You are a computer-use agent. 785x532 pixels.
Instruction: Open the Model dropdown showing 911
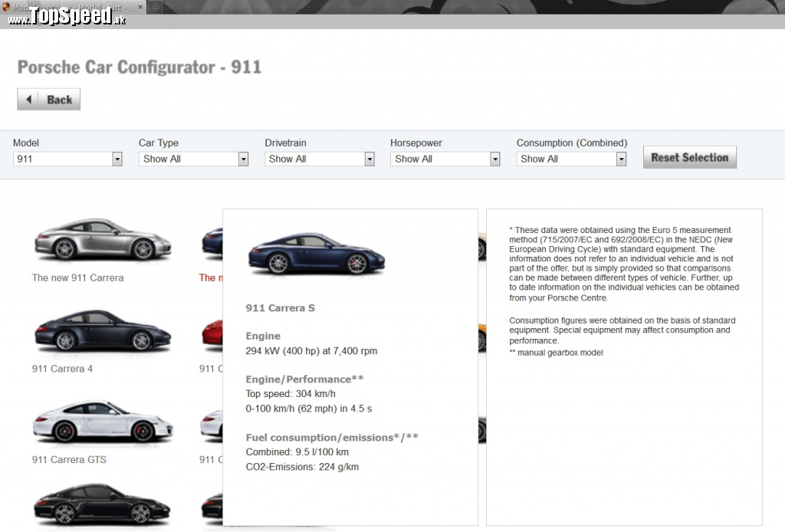pos(67,159)
